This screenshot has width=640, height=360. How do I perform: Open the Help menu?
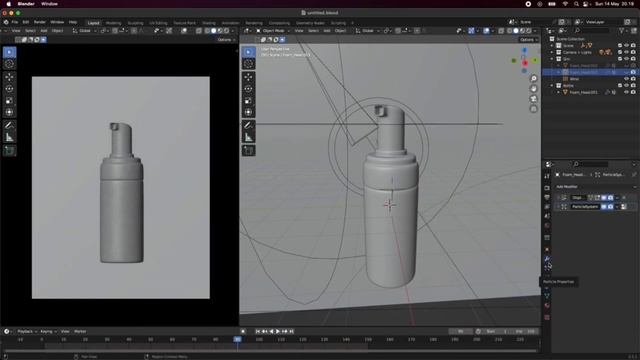[73, 22]
